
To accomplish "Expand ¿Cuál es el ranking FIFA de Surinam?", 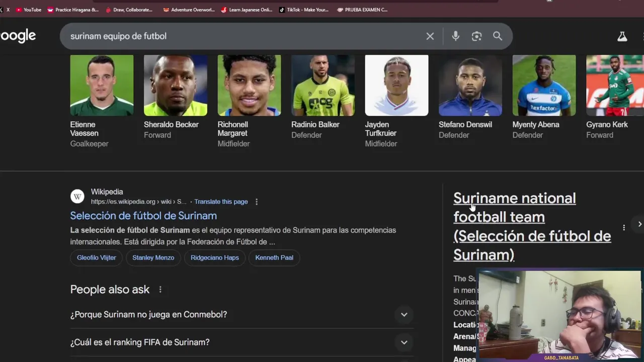I will [242, 342].
